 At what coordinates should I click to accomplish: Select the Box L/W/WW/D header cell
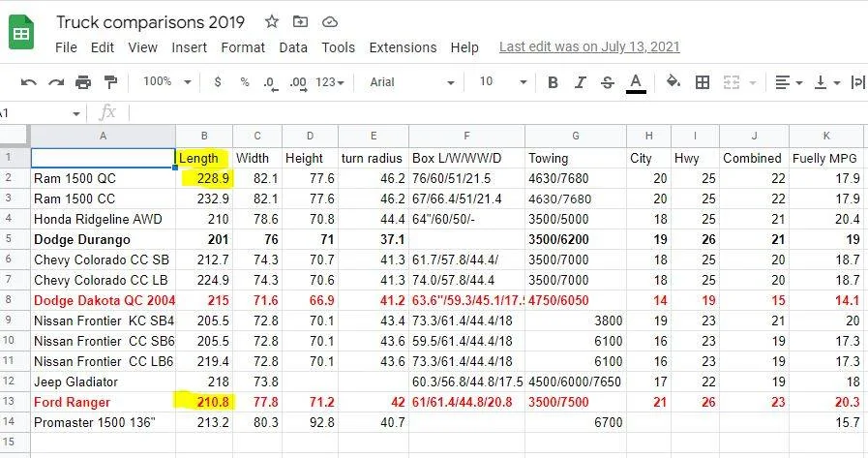(x=466, y=158)
